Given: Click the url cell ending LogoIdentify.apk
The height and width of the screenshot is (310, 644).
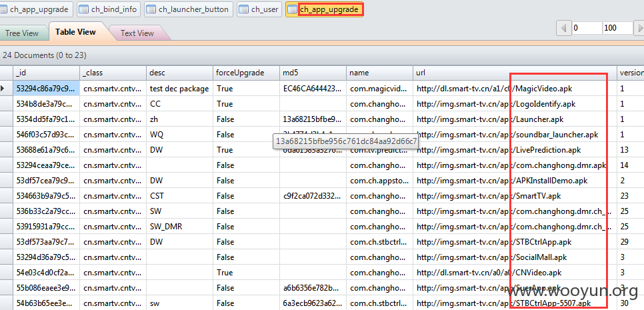Looking at the screenshot, I should (515, 104).
